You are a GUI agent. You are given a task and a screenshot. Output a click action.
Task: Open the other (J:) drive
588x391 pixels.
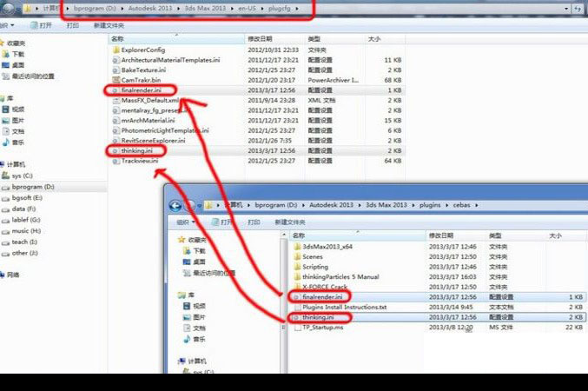point(20,254)
